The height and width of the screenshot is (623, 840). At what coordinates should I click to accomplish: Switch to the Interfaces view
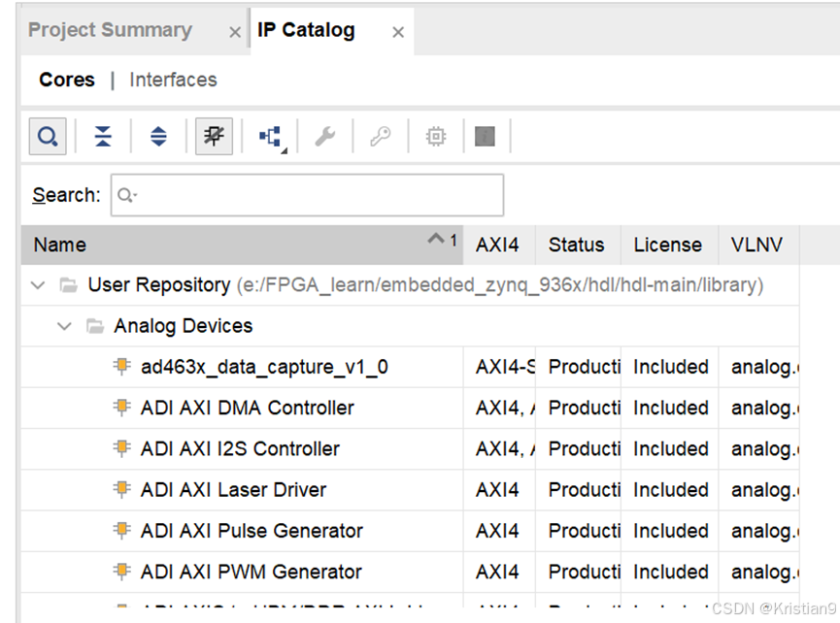[x=173, y=80]
